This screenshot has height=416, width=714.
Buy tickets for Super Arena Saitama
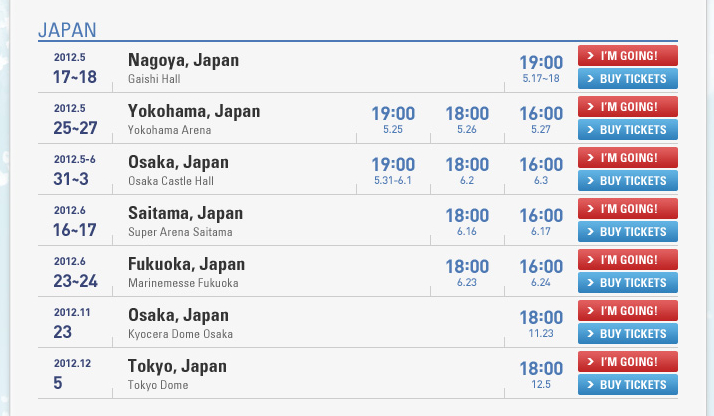pyautogui.click(x=627, y=232)
